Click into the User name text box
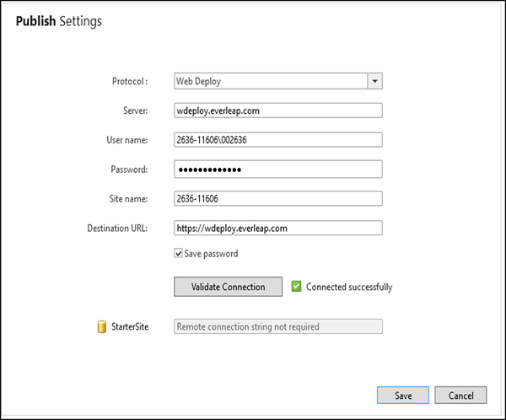The width and height of the screenshot is (506, 420). [278, 140]
